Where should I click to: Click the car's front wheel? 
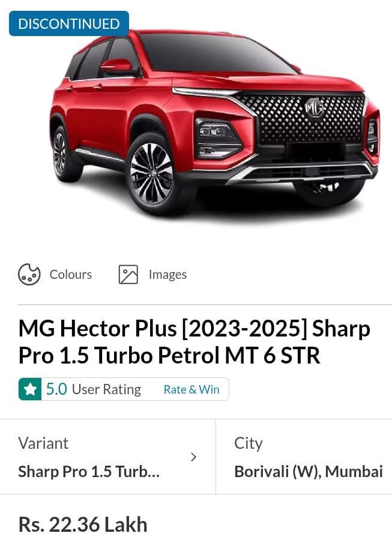click(152, 174)
